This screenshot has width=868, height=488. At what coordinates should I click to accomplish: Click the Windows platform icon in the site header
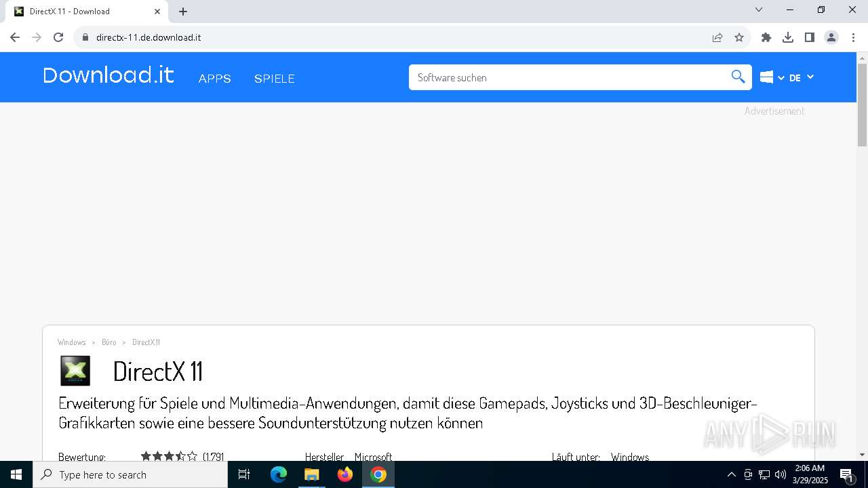coord(767,77)
